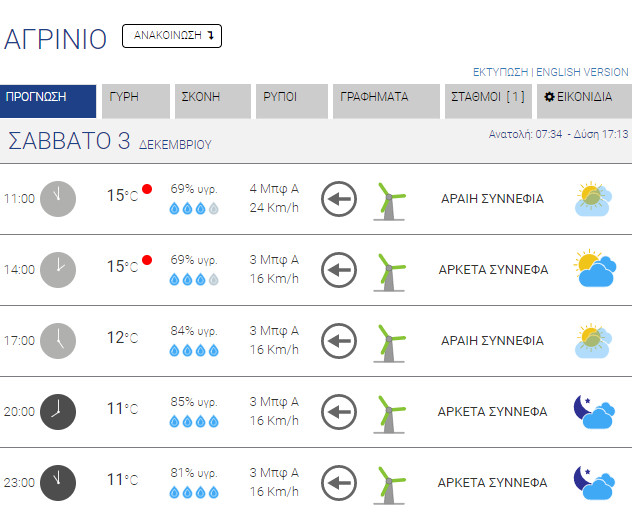Click the 17:00 humidity droplets icon

pos(193,350)
